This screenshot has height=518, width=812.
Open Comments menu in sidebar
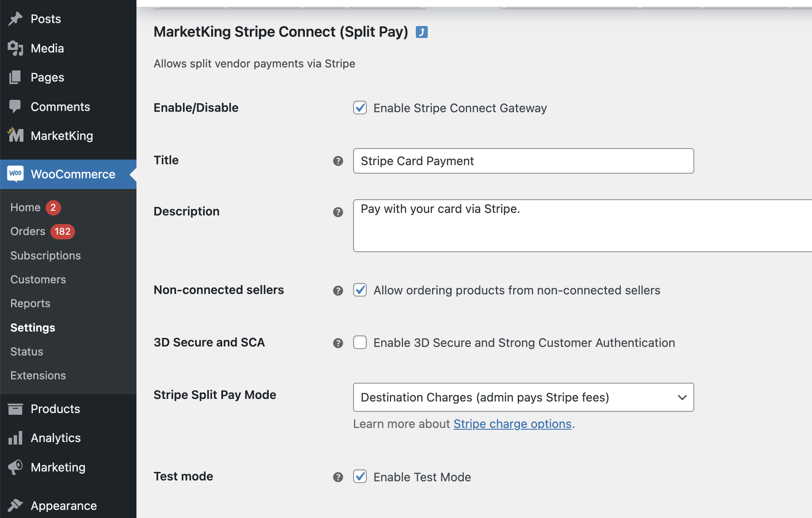click(x=68, y=107)
